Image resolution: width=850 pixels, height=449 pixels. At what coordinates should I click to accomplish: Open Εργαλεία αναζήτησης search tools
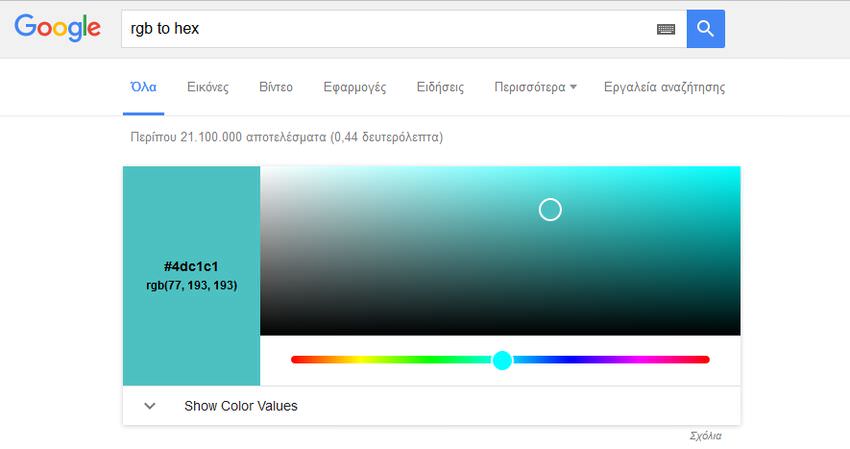click(x=664, y=87)
